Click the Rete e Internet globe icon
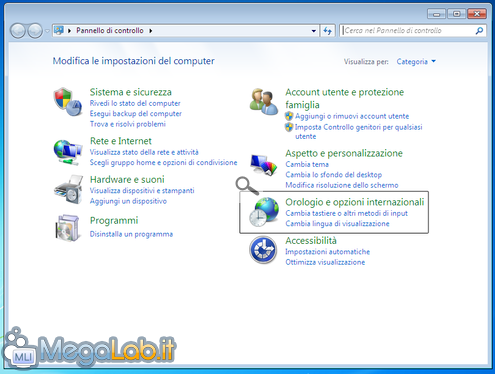Screen dimensions: 495x374 pos(68,152)
